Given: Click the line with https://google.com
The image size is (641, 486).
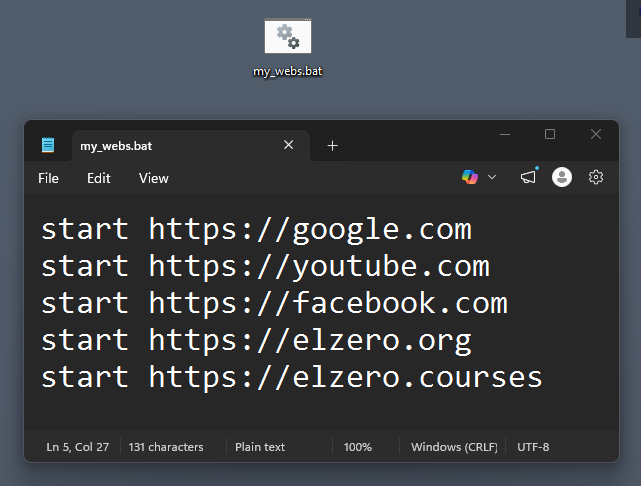Looking at the screenshot, I should [x=257, y=229].
